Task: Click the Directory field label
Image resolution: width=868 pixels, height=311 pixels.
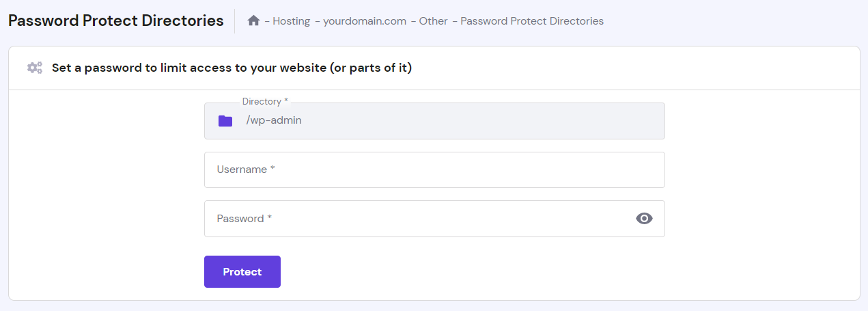Action: pos(262,101)
